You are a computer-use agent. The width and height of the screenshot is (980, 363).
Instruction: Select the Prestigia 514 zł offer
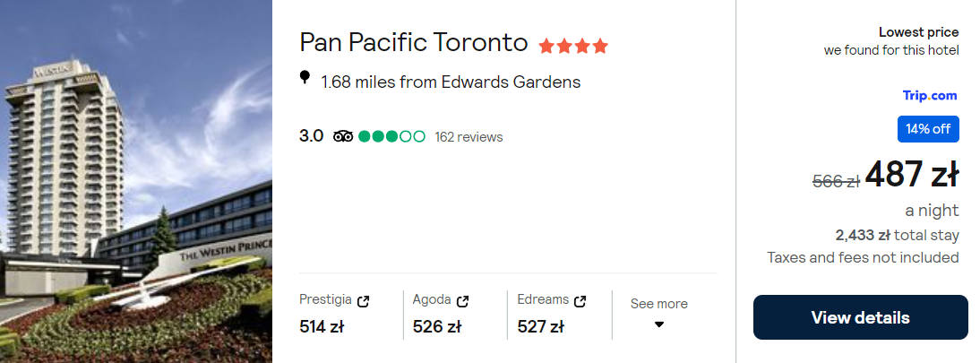[322, 327]
